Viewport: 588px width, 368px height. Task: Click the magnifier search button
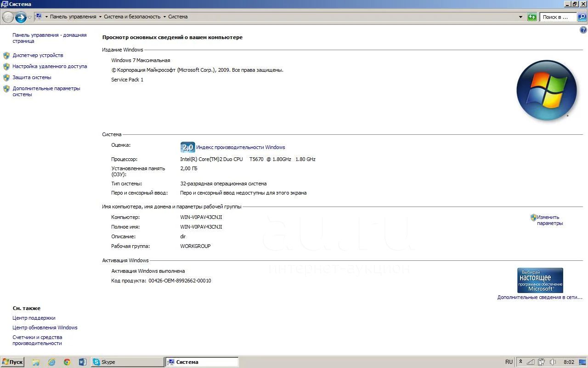click(582, 17)
